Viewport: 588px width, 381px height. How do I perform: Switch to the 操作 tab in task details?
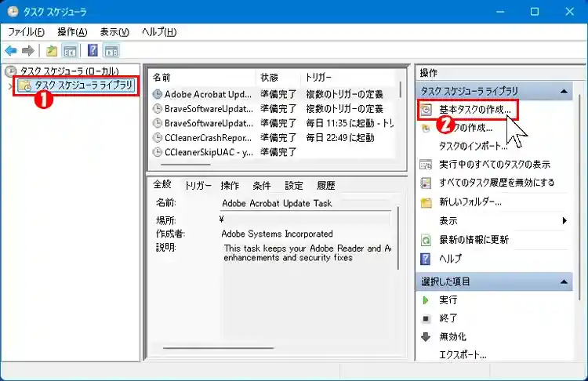230,186
